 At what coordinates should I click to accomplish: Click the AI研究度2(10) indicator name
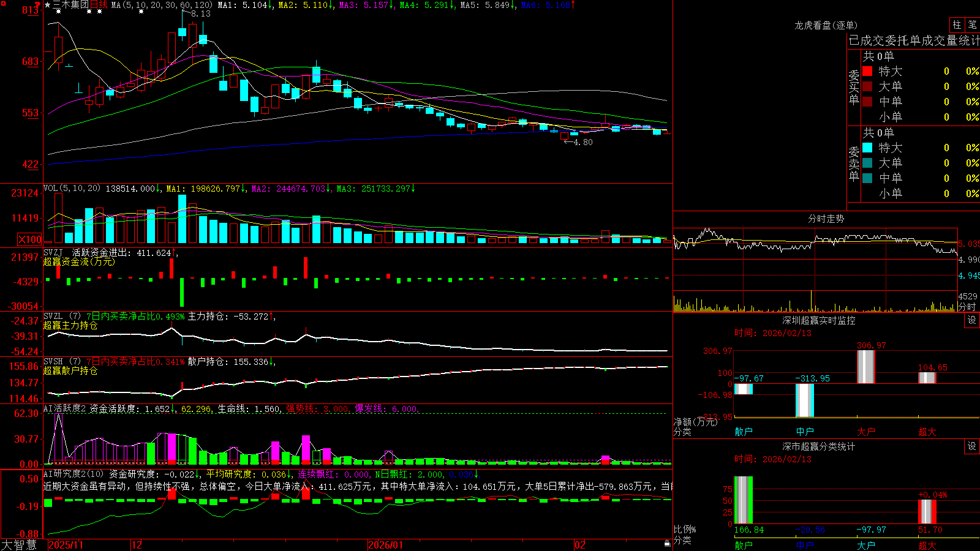tap(73, 474)
